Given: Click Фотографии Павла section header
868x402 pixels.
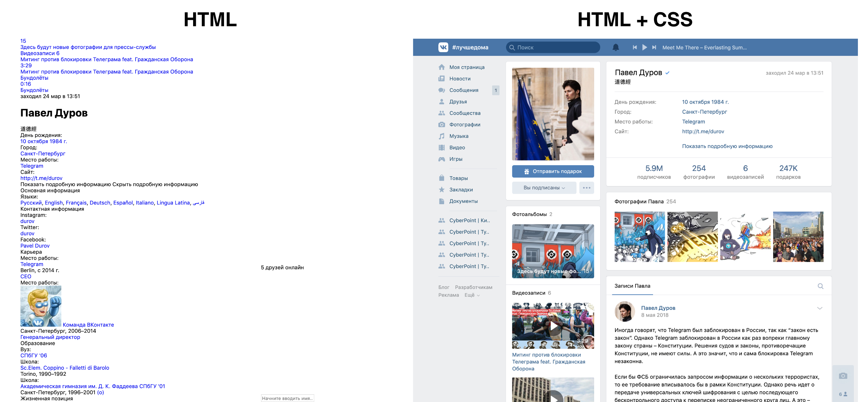Looking at the screenshot, I should (x=645, y=202).
